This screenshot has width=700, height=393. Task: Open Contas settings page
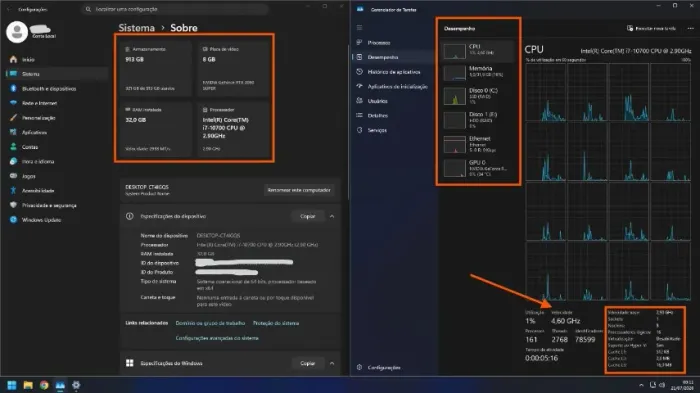pyautogui.click(x=29, y=147)
